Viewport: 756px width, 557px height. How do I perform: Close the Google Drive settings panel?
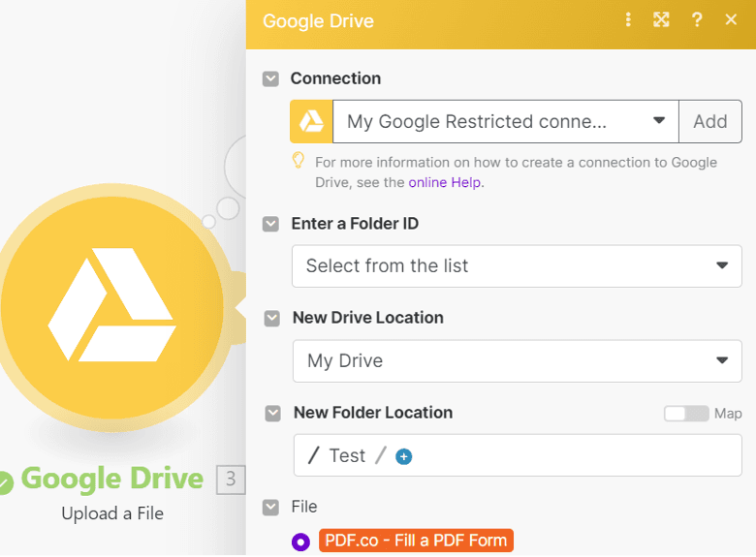(731, 19)
